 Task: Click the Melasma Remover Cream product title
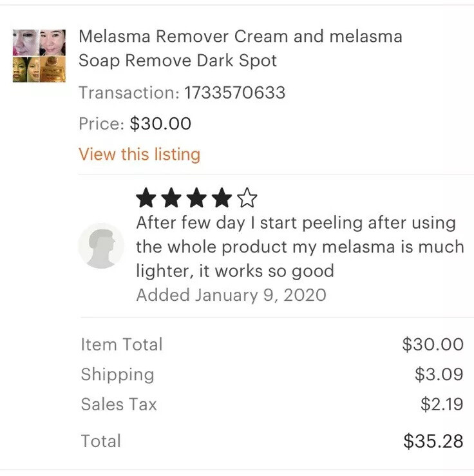240,48
